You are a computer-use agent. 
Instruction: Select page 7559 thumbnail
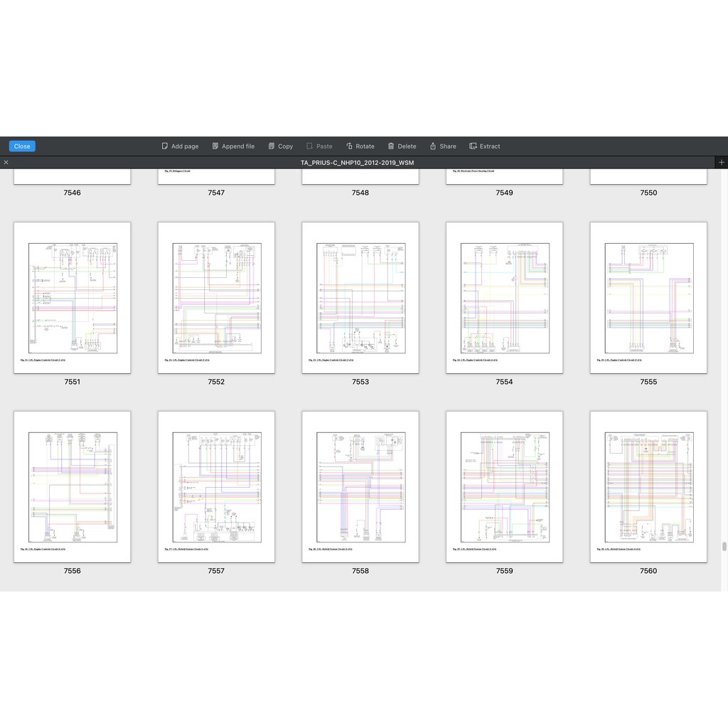coord(504,487)
